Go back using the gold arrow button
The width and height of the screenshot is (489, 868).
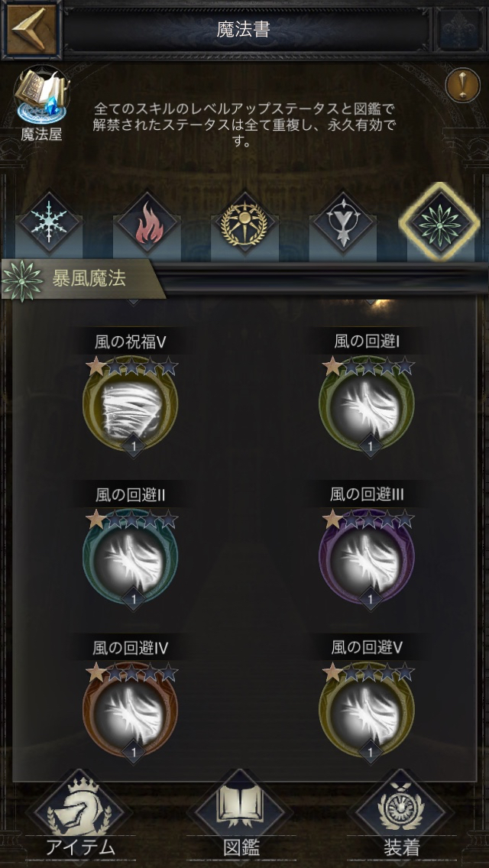click(x=31, y=28)
